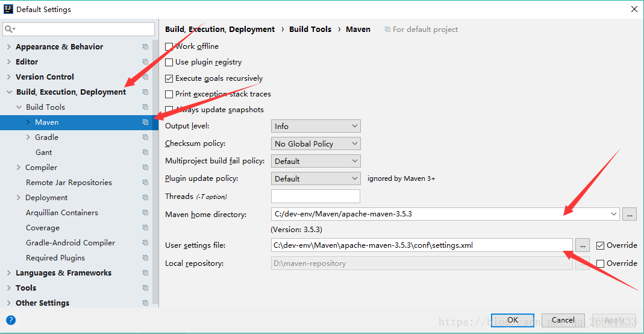Expand the Gradle subtree arrow
This screenshot has width=644, height=334.
pos(28,137)
